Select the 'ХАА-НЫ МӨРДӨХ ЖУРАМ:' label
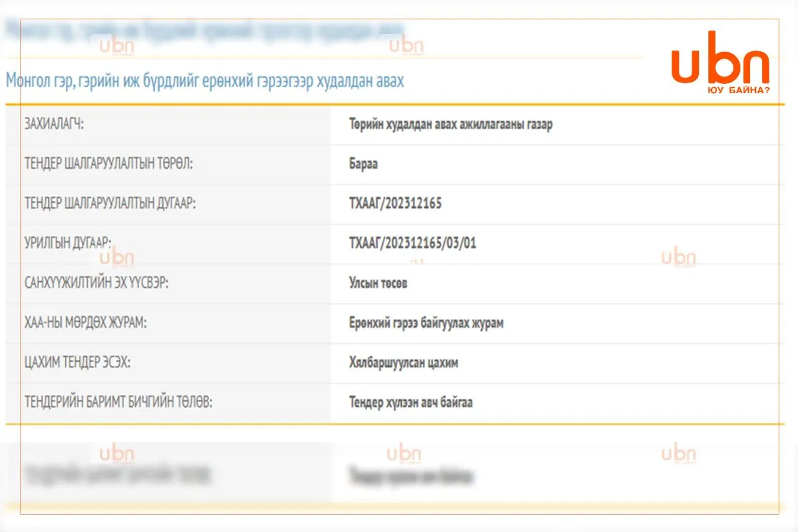Image resolution: width=798 pixels, height=532 pixels. 86,323
